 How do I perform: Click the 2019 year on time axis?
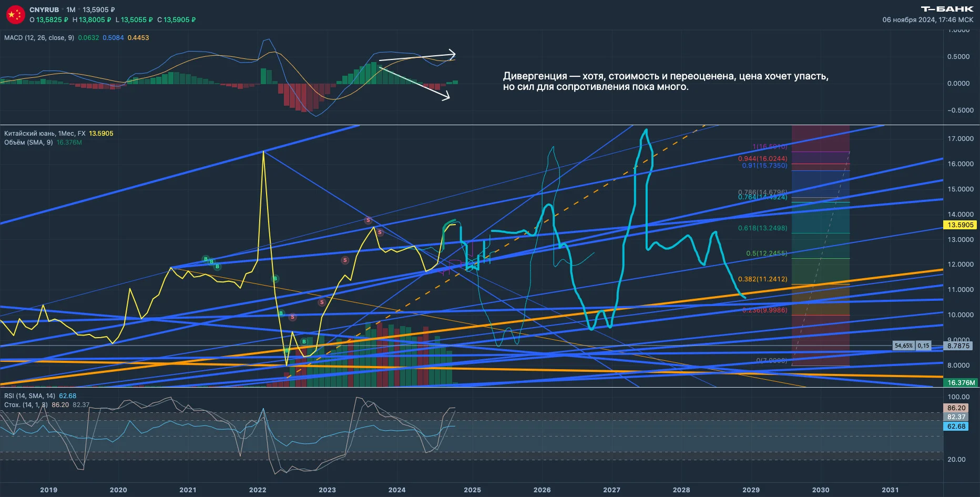[49, 490]
